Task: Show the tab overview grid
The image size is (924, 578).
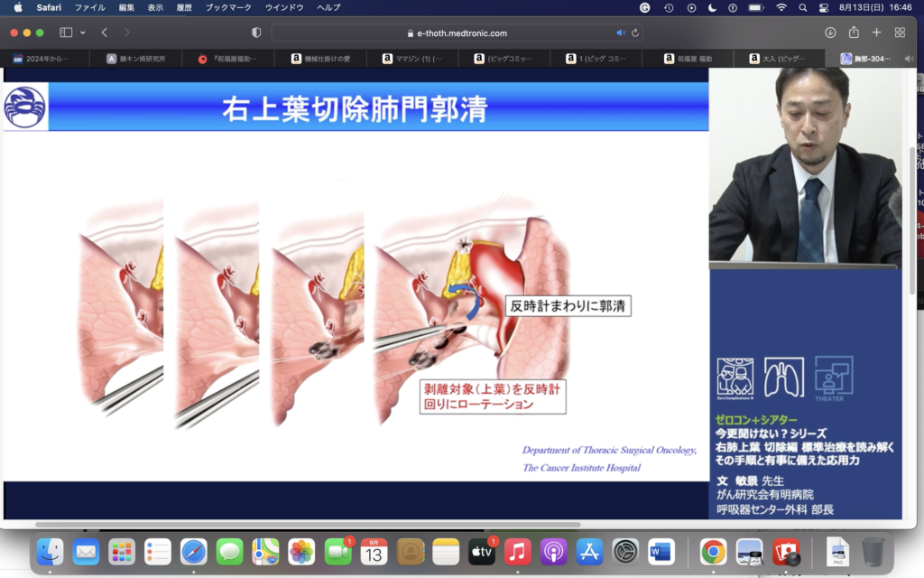Action: [x=900, y=33]
